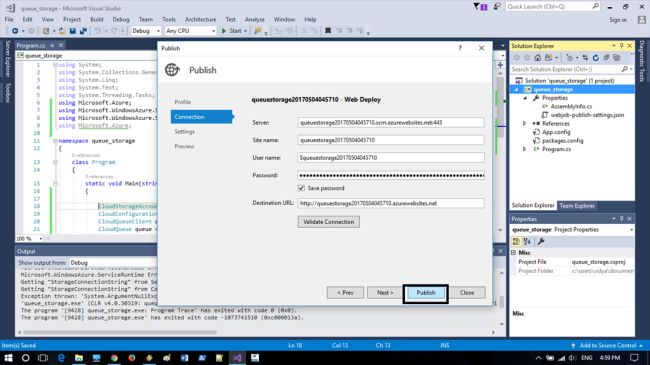650x365 pixels.
Task: Collapse the queue_storage project node
Action: [517, 90]
